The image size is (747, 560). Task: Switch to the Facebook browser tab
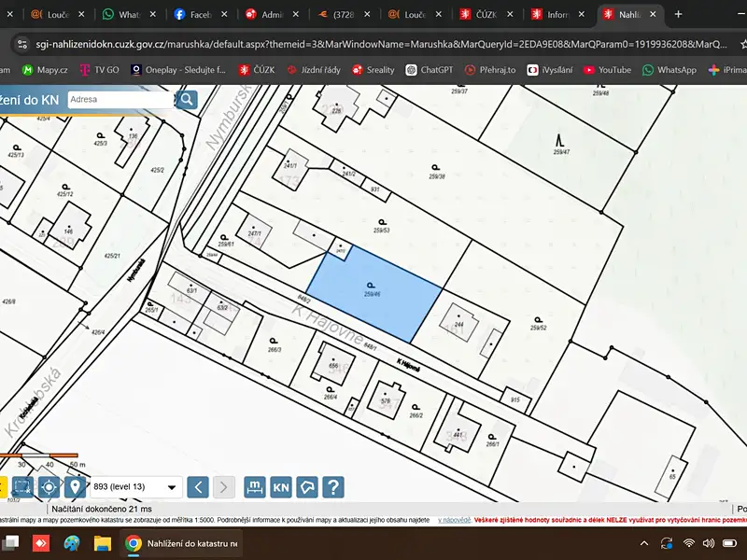(x=194, y=14)
